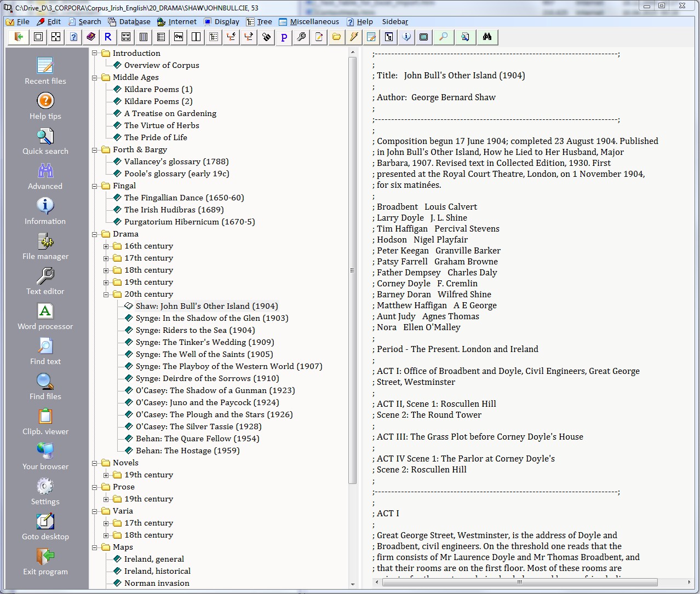Click the lightning bolt toolbar icon
Viewport: 700px width, 594px height.
[x=354, y=37]
